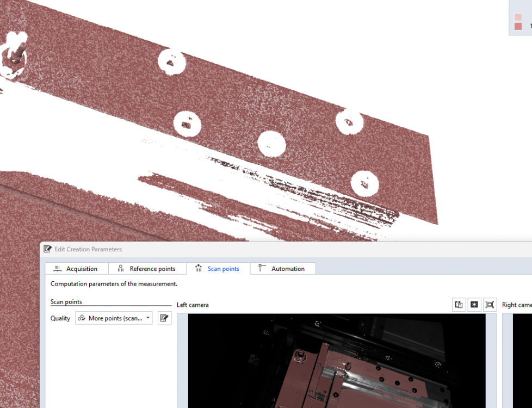Click the edit icon next to Quality

tap(164, 318)
